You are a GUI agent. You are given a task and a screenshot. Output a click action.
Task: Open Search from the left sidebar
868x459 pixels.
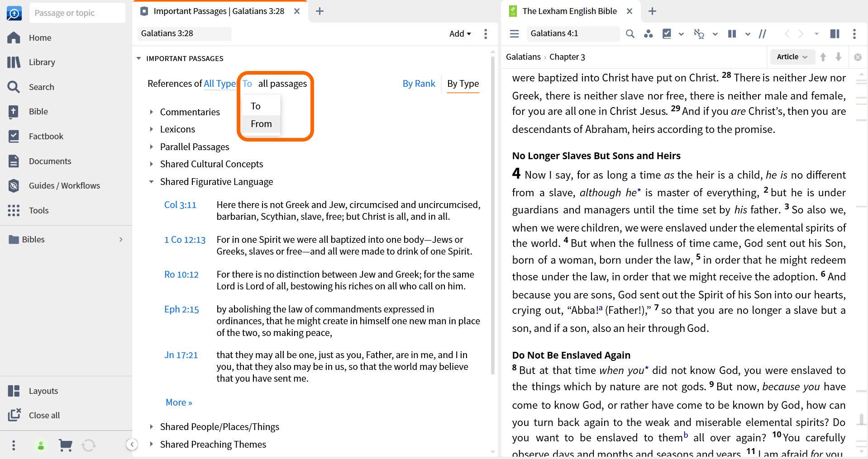coord(41,87)
